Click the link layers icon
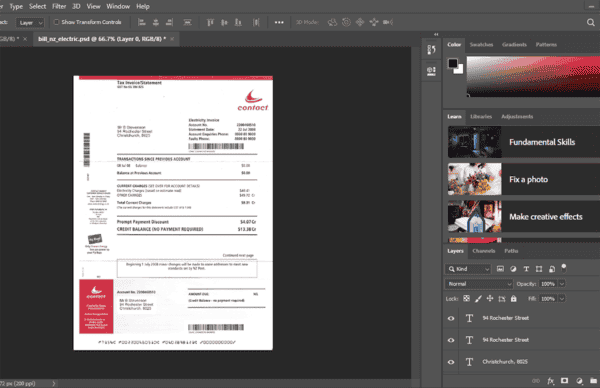The height and width of the screenshot is (388, 600). (x=536, y=381)
